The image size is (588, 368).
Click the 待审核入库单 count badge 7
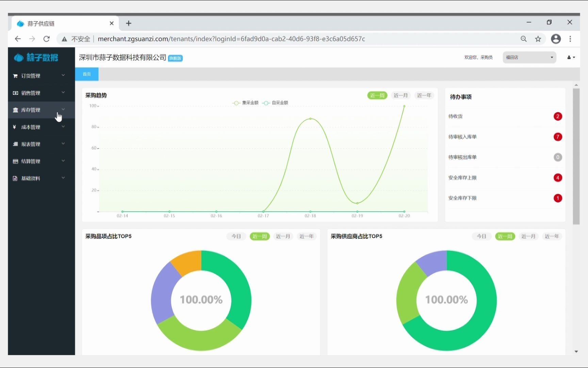pos(557,137)
